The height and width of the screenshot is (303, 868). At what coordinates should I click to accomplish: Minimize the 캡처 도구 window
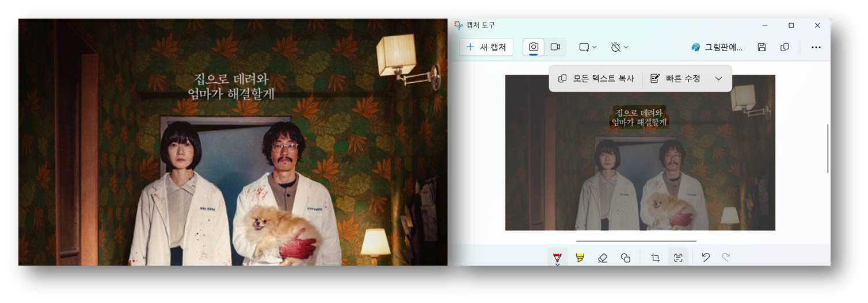click(765, 25)
